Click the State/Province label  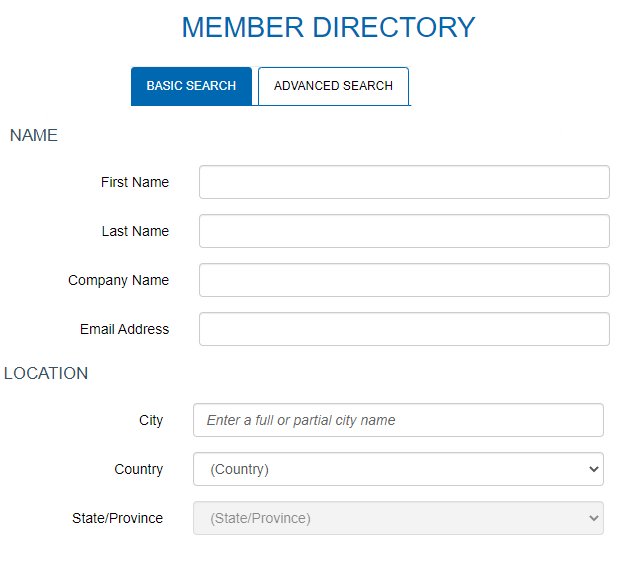tap(117, 518)
